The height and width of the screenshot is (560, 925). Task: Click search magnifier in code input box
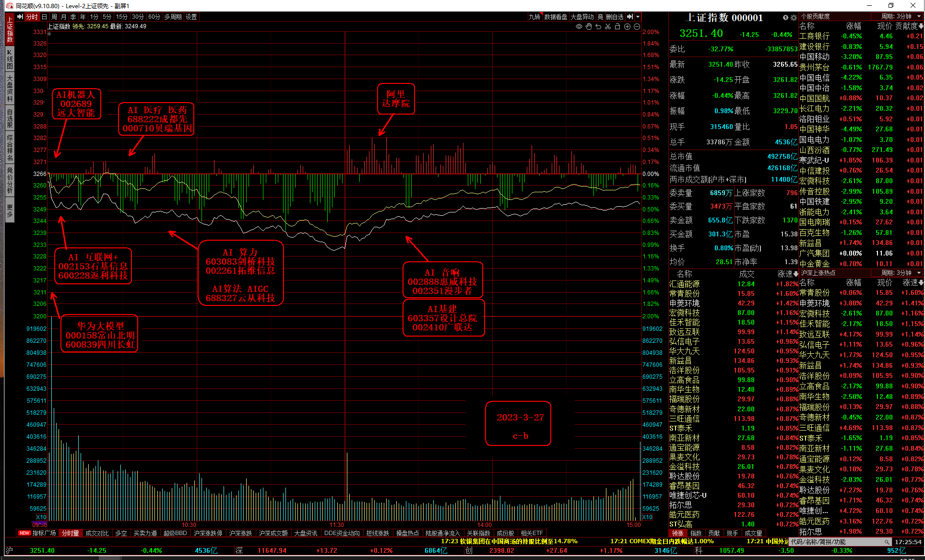pos(887,542)
